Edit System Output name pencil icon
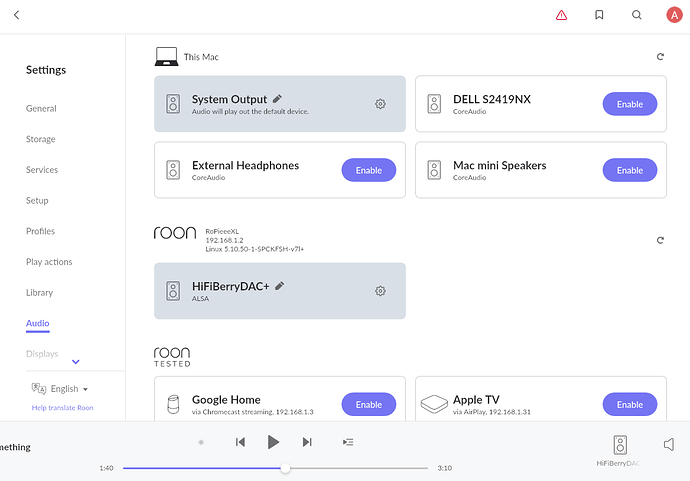The width and height of the screenshot is (690, 481). tap(277, 99)
